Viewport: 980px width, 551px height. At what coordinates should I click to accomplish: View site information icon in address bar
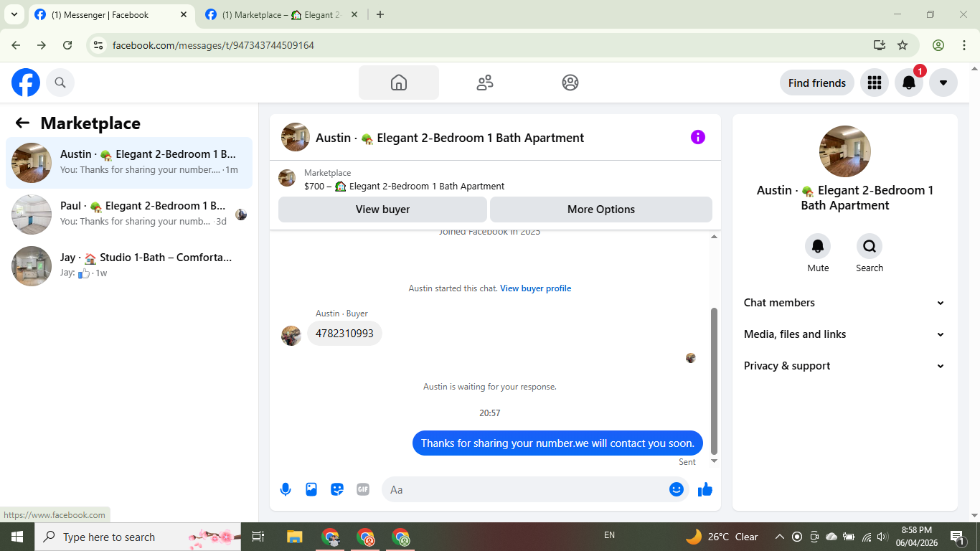coord(99,45)
